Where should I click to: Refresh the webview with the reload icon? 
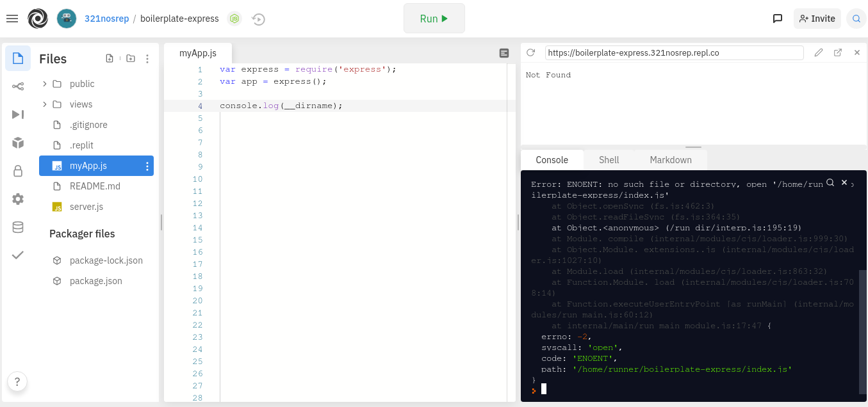[530, 52]
